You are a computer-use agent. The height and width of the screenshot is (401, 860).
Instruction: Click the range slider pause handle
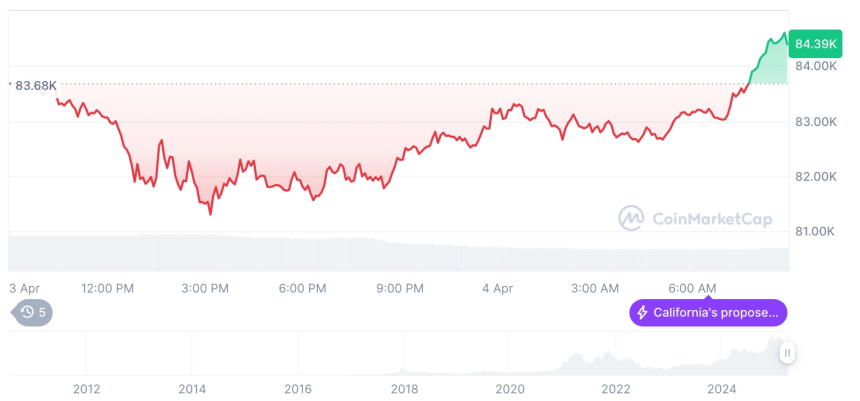(x=788, y=353)
